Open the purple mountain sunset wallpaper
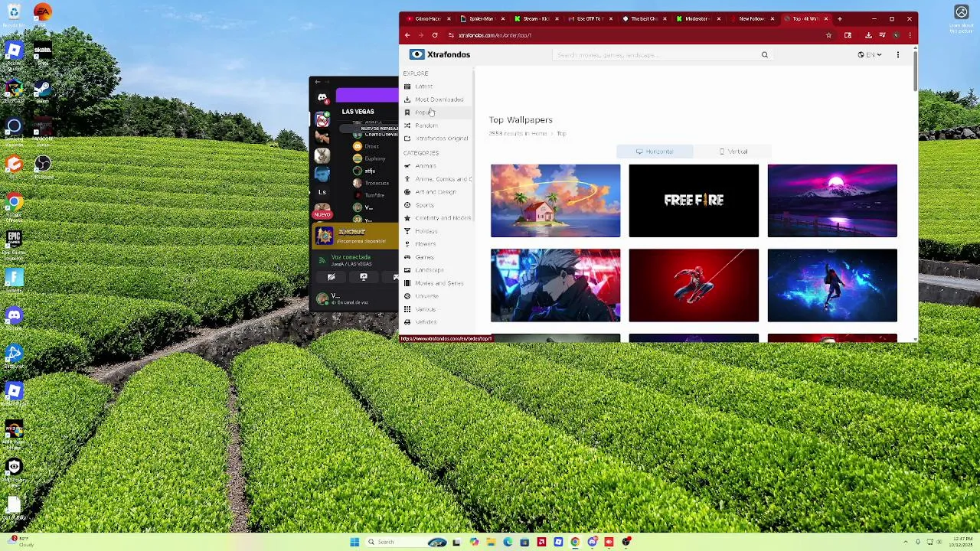980x551 pixels. coord(832,201)
